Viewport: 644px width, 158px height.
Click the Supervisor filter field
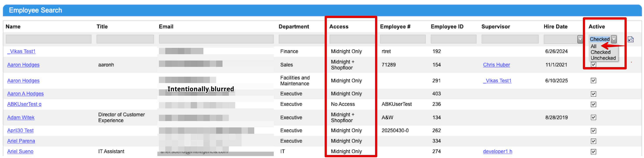tap(510, 39)
